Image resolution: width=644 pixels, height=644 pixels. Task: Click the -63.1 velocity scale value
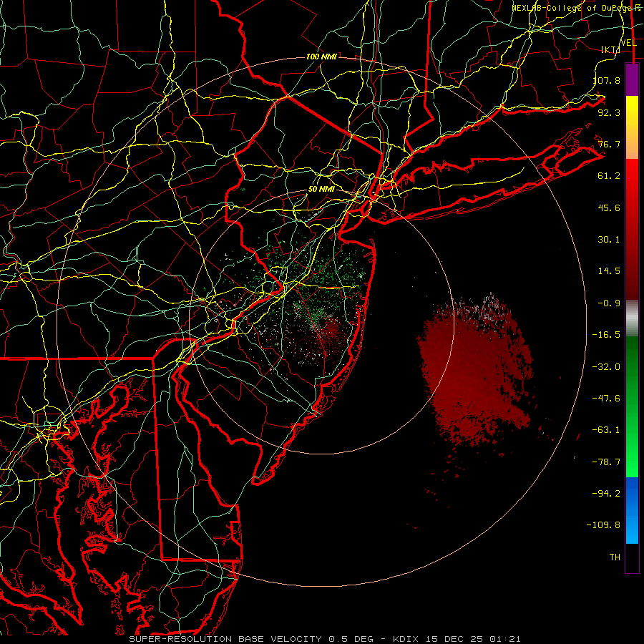tap(606, 430)
